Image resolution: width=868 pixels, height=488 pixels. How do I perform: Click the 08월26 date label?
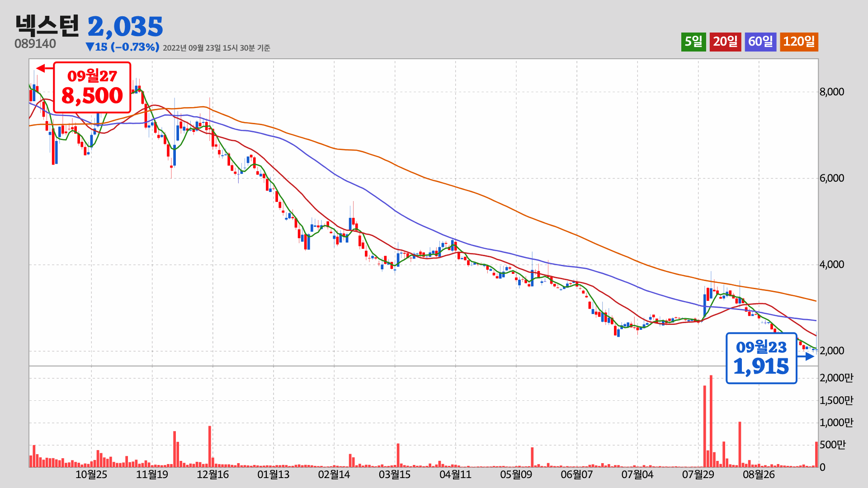(x=759, y=474)
